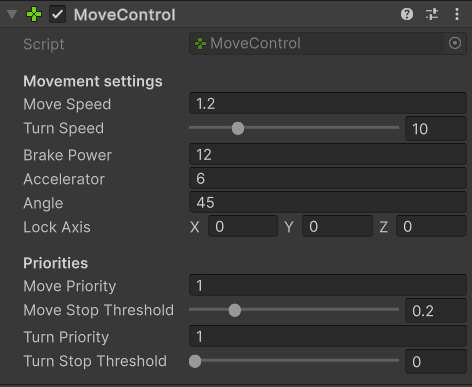The height and width of the screenshot is (387, 472).
Task: Click the Lock Axis Z field
Action: pos(431,227)
